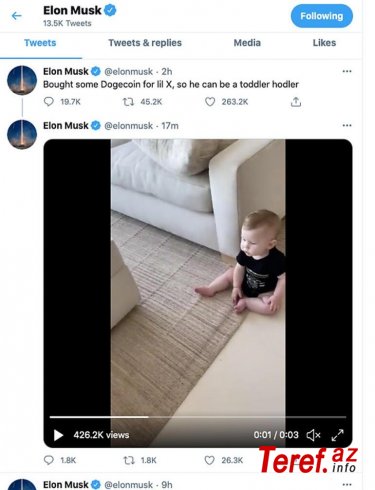This screenshot has width=375, height=490.
Task: Retweet the Dogecoin tweet
Action: coord(128,102)
